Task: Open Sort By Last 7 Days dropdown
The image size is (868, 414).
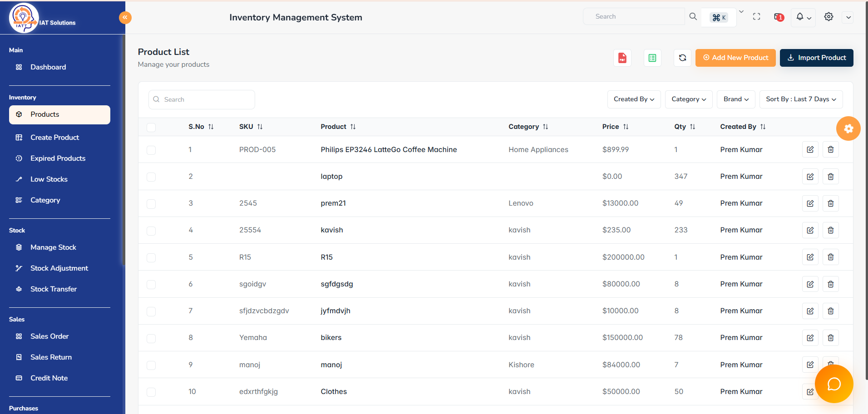Action: [801, 99]
